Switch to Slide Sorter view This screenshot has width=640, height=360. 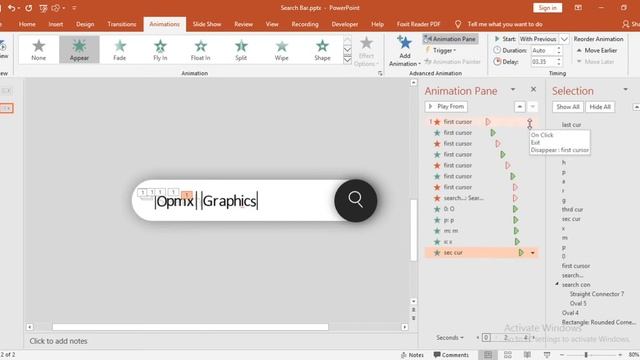(508, 355)
